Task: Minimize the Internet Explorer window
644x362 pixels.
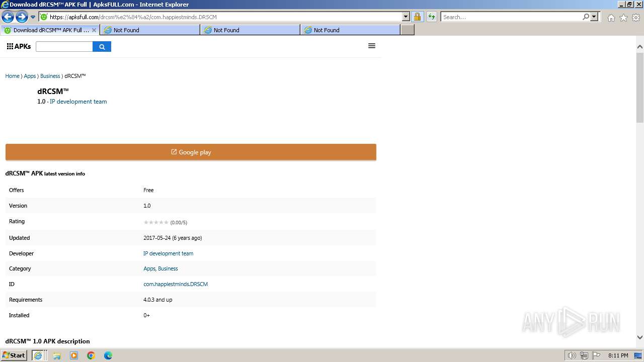Action: click(621, 4)
